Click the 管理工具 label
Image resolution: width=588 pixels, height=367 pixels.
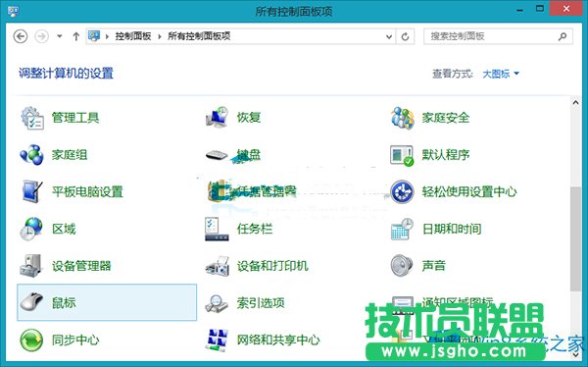click(75, 118)
